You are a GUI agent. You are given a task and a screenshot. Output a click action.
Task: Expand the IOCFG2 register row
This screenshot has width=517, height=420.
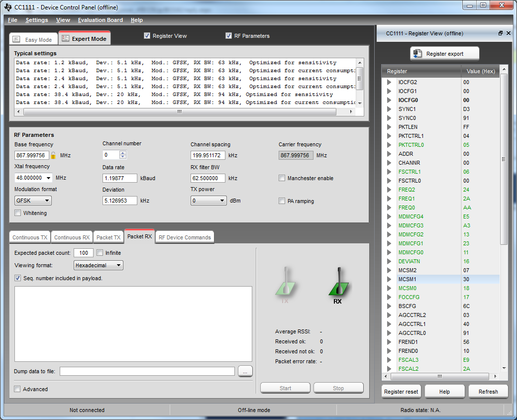click(x=389, y=82)
